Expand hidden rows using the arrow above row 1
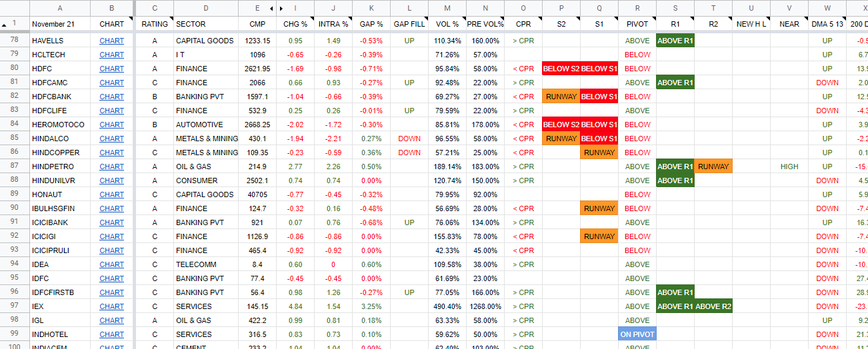 click(5, 24)
